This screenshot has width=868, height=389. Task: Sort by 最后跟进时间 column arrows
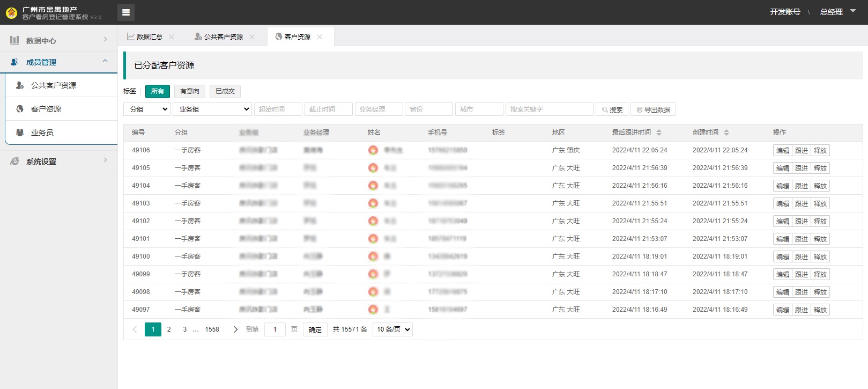659,133
